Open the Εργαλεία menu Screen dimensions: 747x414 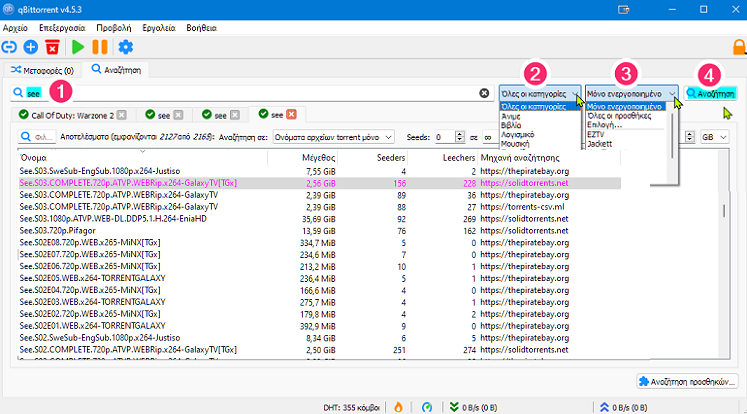(x=159, y=28)
